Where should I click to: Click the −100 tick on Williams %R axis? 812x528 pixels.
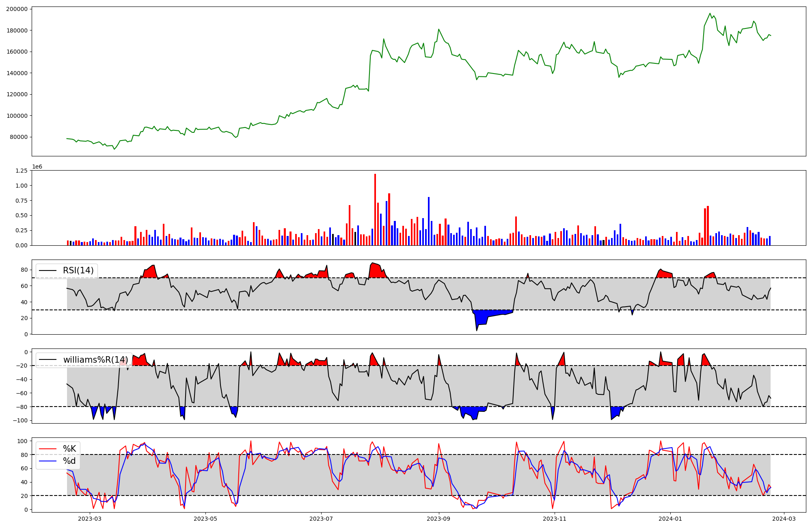point(19,420)
